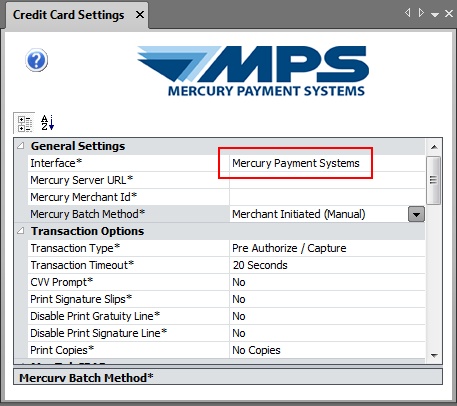The height and width of the screenshot is (406, 457).
Task: Click Disable Print Signature Line No value
Action: coord(239,333)
